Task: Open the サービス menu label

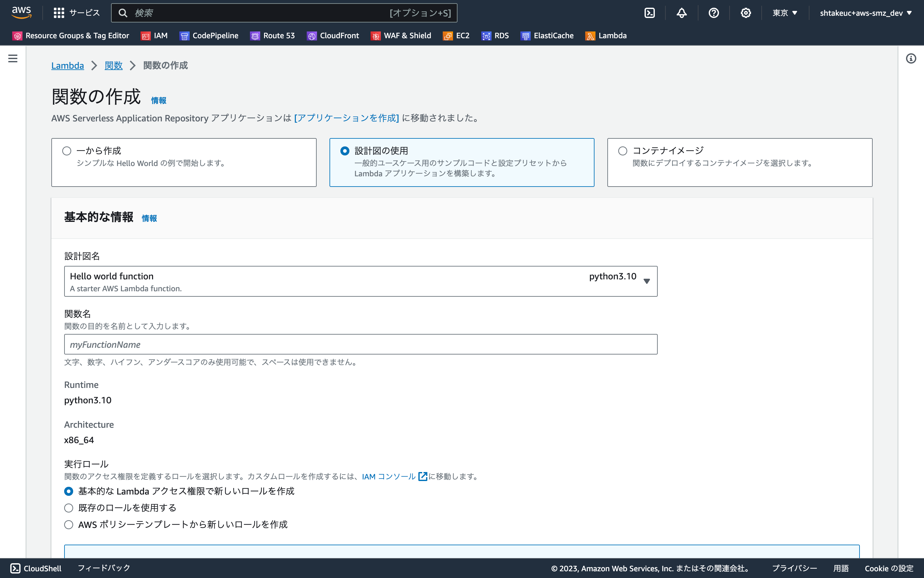Action: pyautogui.click(x=85, y=13)
